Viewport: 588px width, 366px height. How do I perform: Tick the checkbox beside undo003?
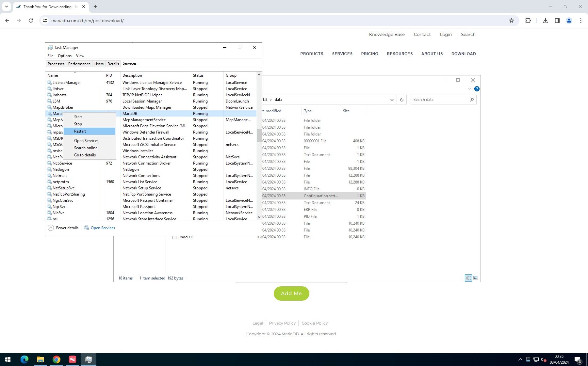[x=174, y=237]
